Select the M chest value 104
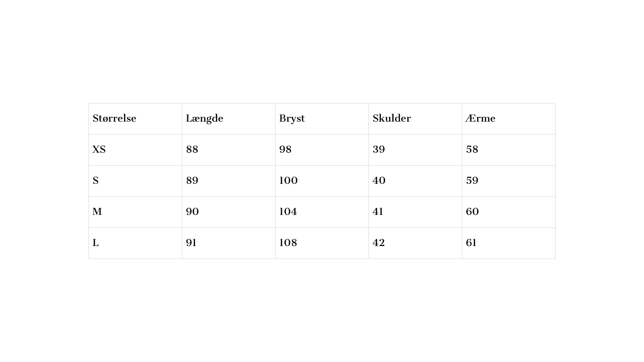 point(288,212)
